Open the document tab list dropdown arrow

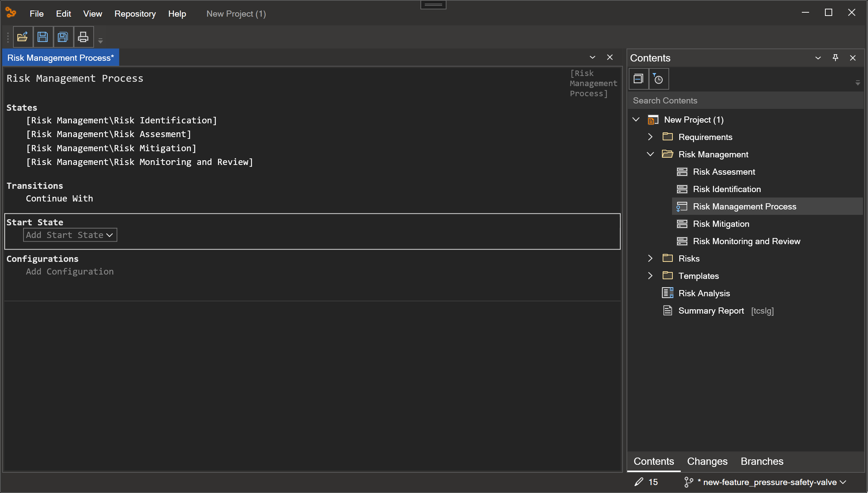593,58
